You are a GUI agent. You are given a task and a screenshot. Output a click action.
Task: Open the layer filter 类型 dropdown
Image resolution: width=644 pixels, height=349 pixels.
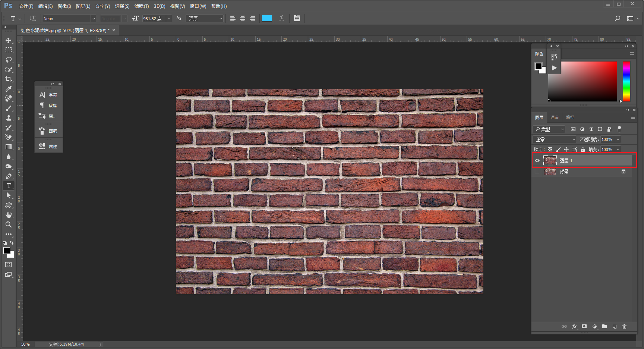(x=550, y=129)
